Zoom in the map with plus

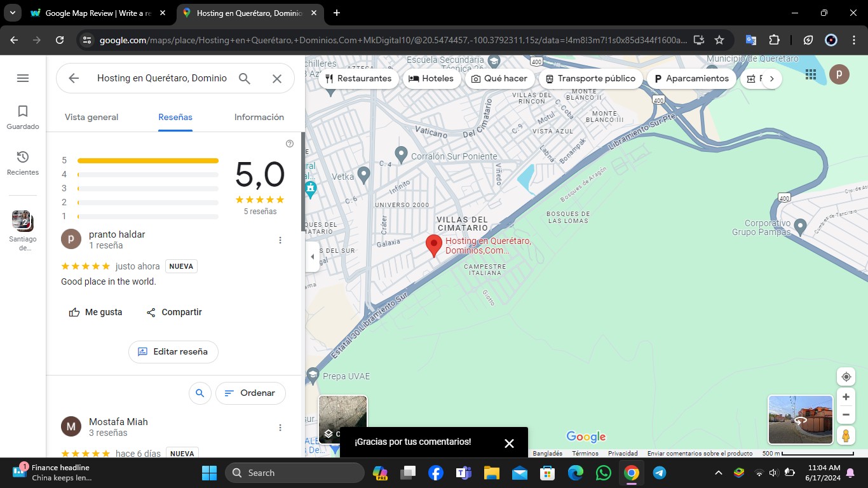click(846, 397)
